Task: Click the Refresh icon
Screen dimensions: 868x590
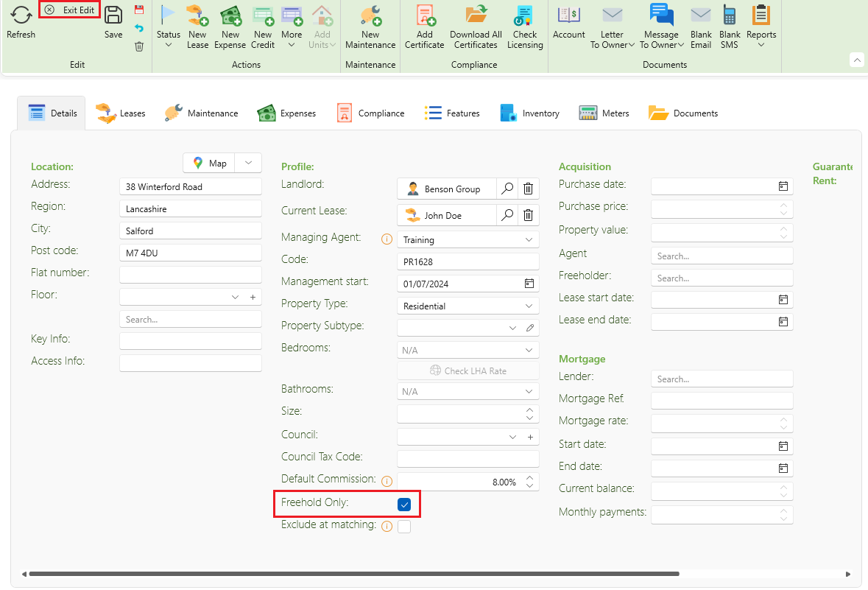Action: 21,15
